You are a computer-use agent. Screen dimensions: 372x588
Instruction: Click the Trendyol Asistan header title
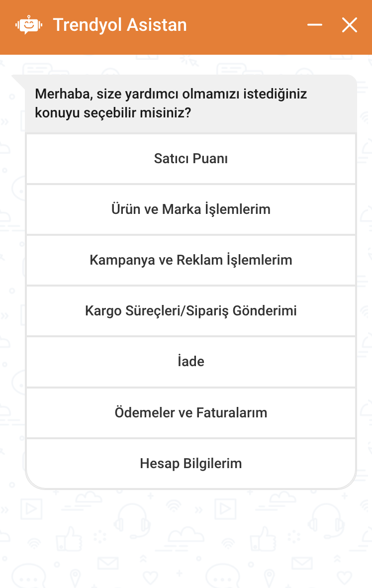[120, 25]
